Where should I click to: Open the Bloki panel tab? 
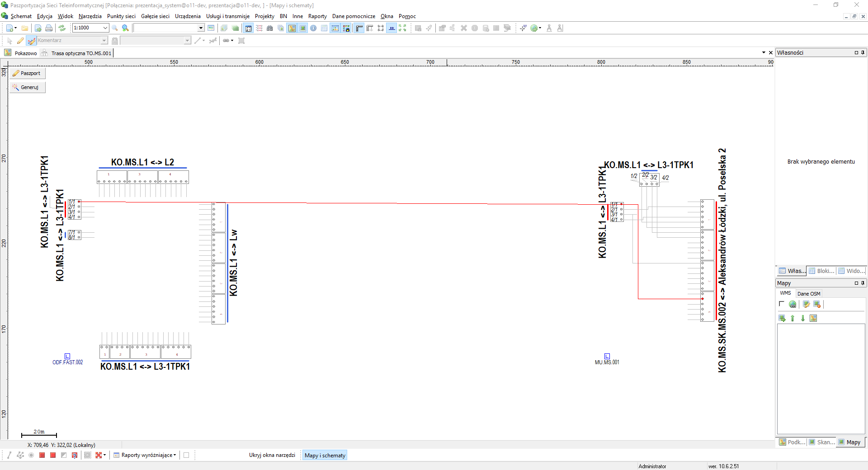(822, 271)
